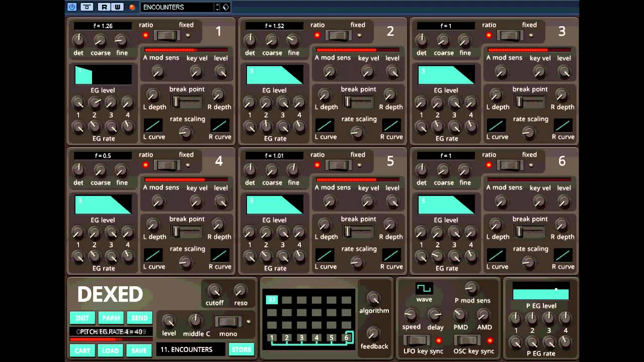644x362 pixels.
Task: Switch operator 6 ratio/fixed toggle
Action: 510,165
